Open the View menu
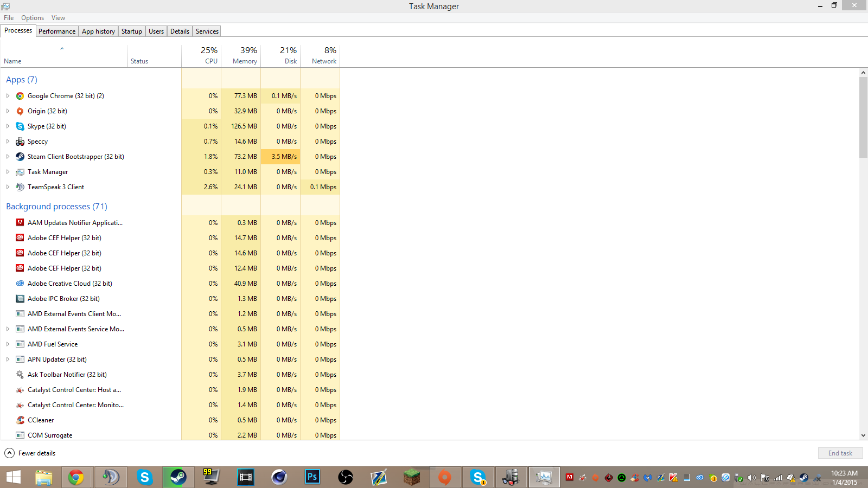This screenshot has height=488, width=868. tap(58, 18)
